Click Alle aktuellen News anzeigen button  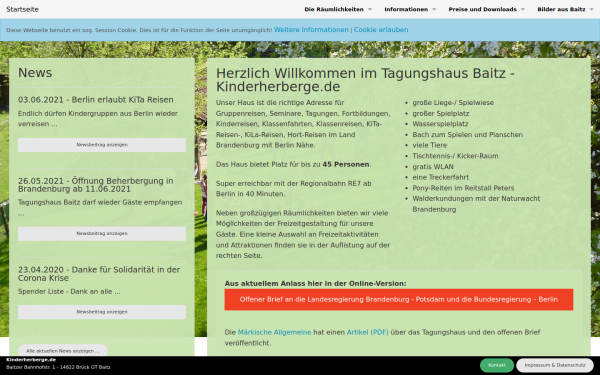coord(63,351)
